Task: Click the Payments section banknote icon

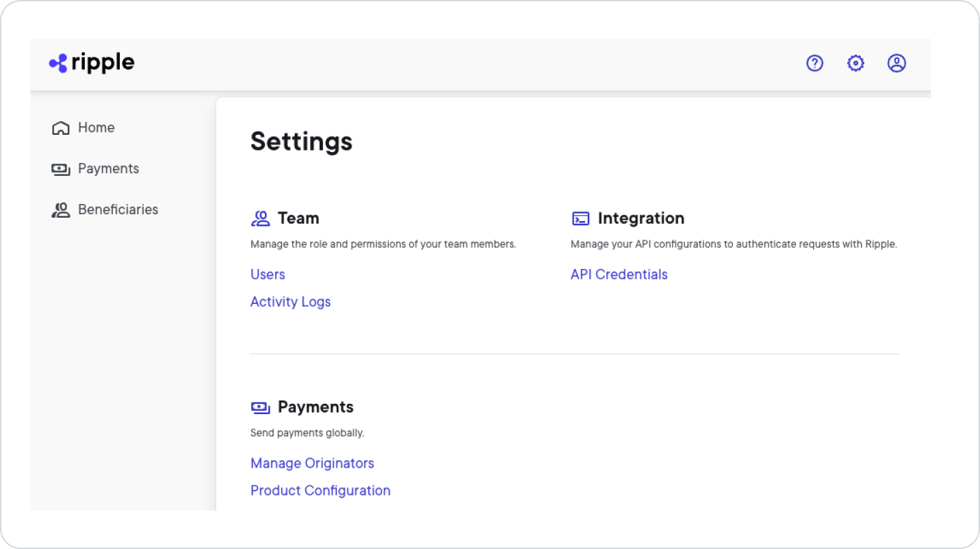Action: click(260, 407)
